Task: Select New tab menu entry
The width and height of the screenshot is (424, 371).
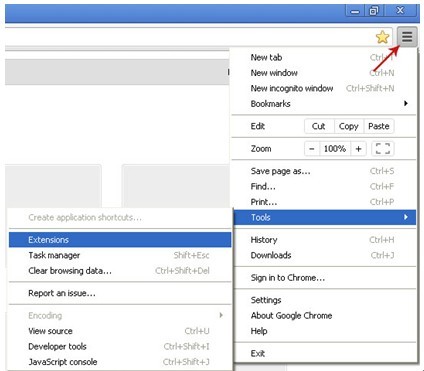Action: [324, 57]
